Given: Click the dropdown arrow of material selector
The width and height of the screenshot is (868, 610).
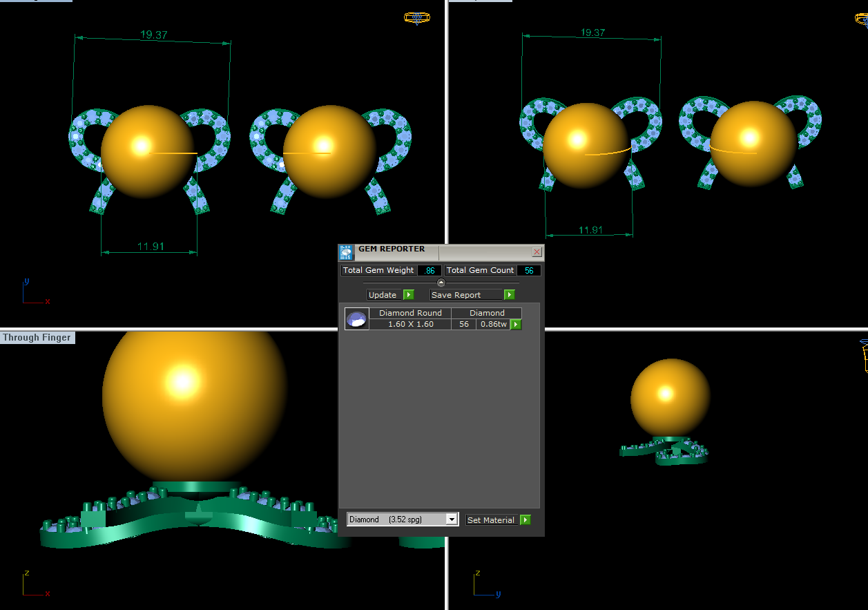Looking at the screenshot, I should [x=452, y=520].
